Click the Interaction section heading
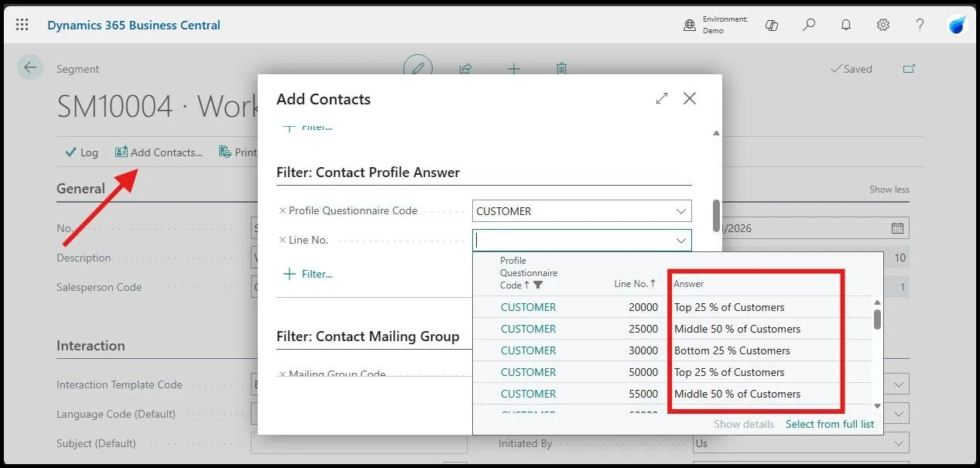The height and width of the screenshot is (468, 980). (x=91, y=346)
